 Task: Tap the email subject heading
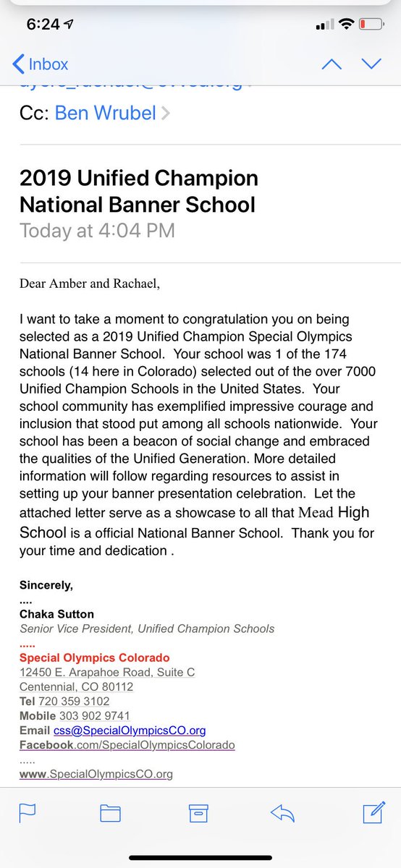(138, 191)
